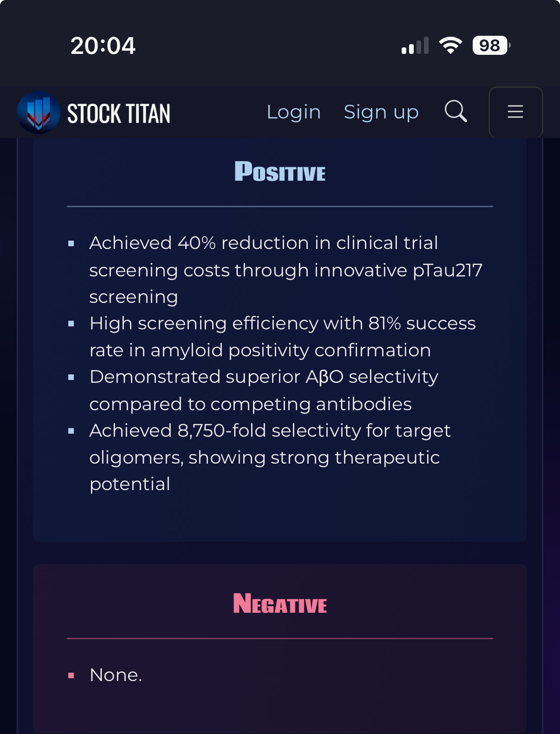Tap the divider line below Positive heading

pyautogui.click(x=280, y=206)
